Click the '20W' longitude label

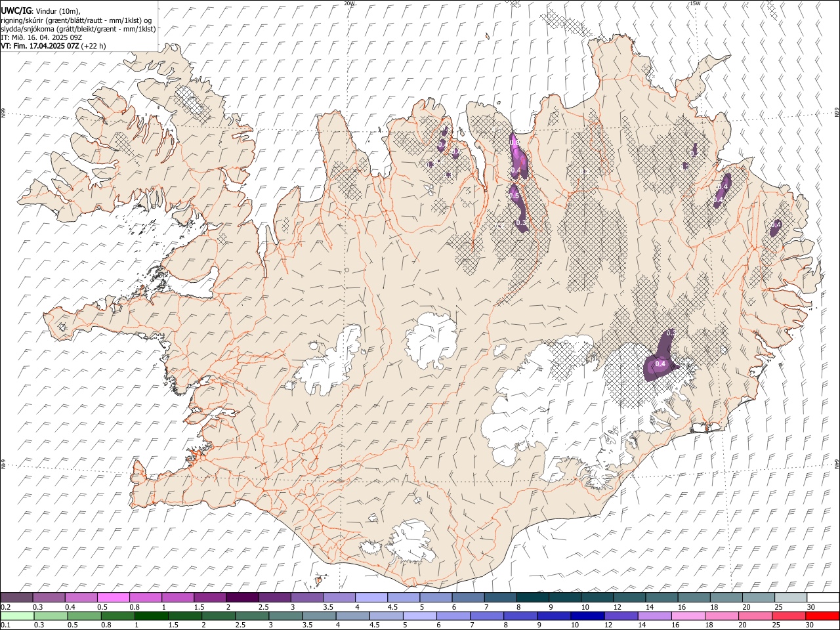click(349, 3)
